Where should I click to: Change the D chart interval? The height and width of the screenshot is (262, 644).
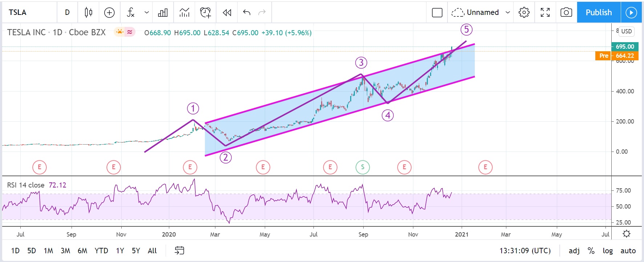pos(67,12)
